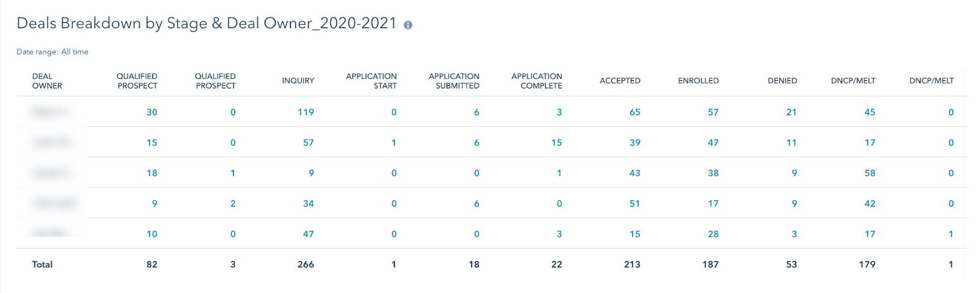Click the report title 'Deals Breakdown by Stage & Deal Owner_2020-2021'
This screenshot has height=293, width=980.
207,23
